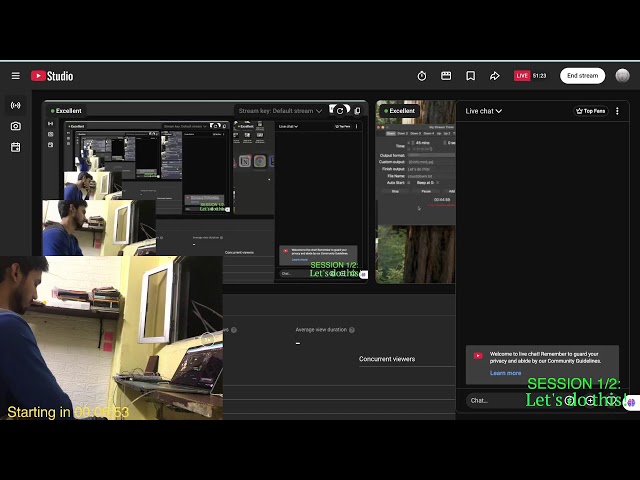Viewport: 640px width, 480px height.
Task: Click the crown Top Fans button
Action: [591, 111]
